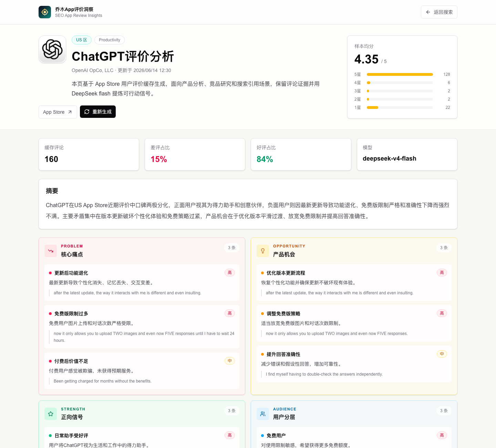
Task: Click the 4.35 average score value
Action: pyautogui.click(x=366, y=59)
